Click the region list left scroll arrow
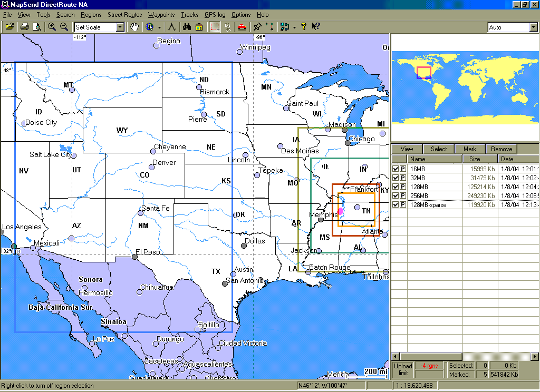 coord(396,357)
